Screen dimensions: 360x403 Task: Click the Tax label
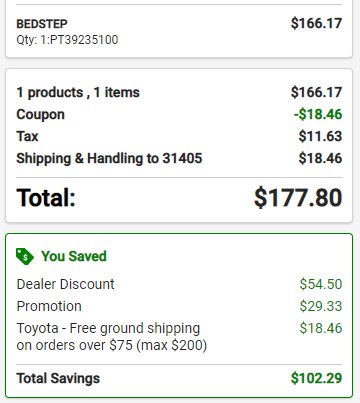[x=27, y=136]
